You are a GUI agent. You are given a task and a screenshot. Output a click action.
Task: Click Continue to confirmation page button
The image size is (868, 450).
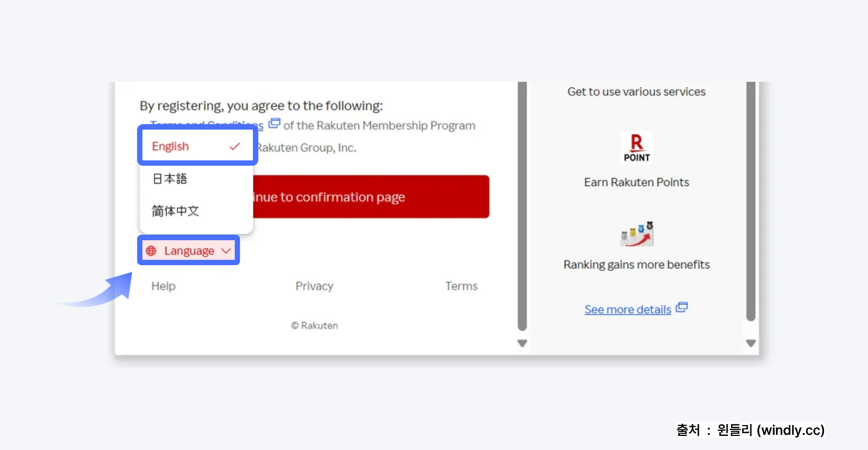pos(371,197)
